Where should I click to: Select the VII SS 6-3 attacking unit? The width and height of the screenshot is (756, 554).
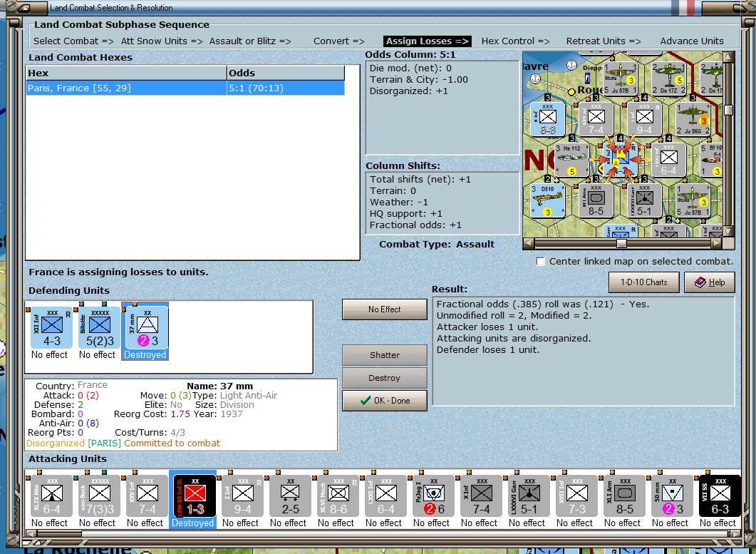720,496
